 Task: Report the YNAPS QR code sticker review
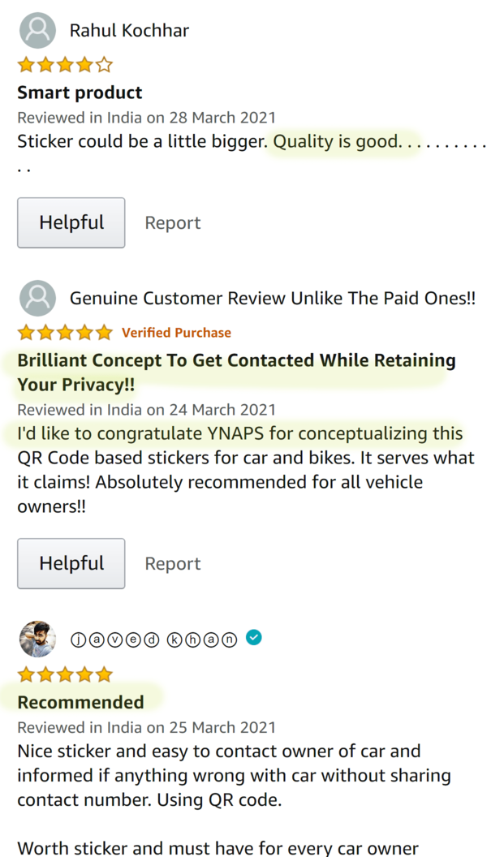click(x=173, y=564)
